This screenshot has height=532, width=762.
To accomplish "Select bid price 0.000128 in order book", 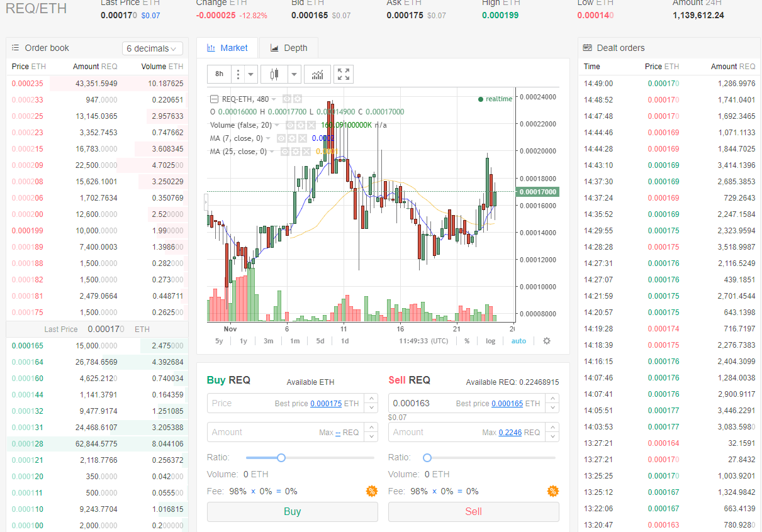I will (x=27, y=444).
